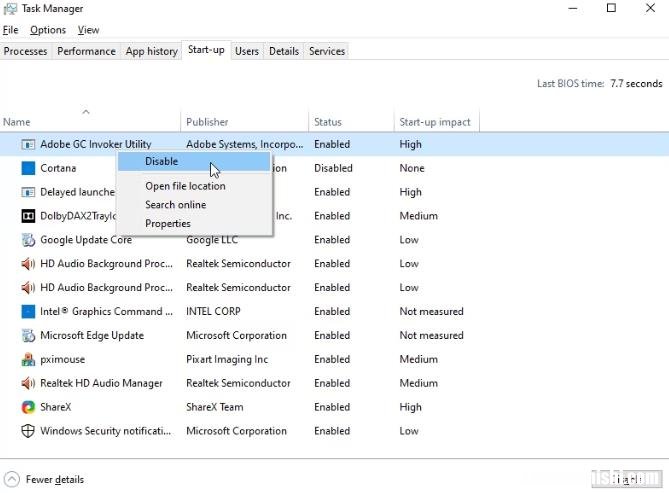Click the Google Update Core icon
The height and width of the screenshot is (493, 669).
[28, 240]
